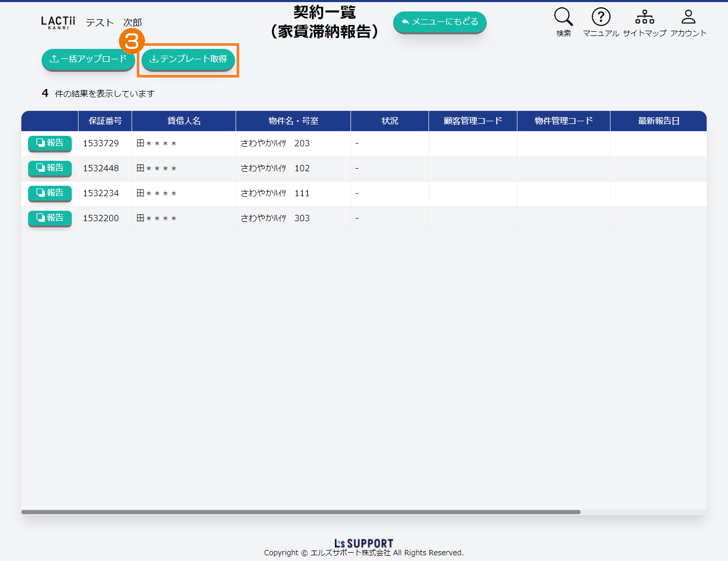Open the account user icon
This screenshot has width=728, height=561.
[x=688, y=17]
